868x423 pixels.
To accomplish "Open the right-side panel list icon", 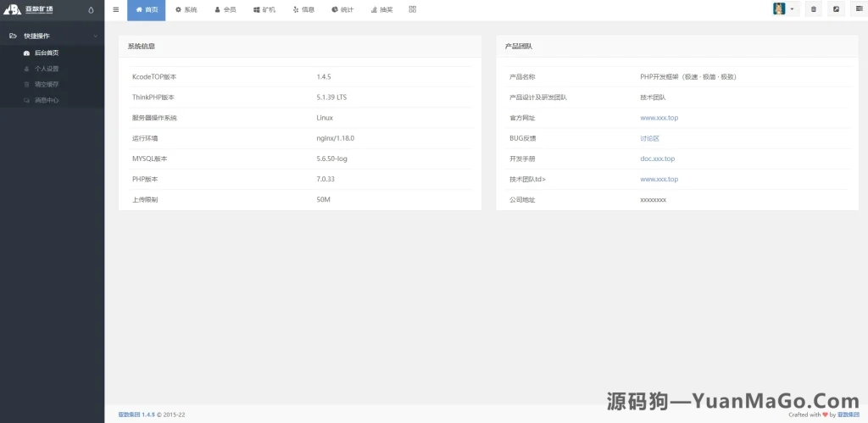I will (860, 9).
